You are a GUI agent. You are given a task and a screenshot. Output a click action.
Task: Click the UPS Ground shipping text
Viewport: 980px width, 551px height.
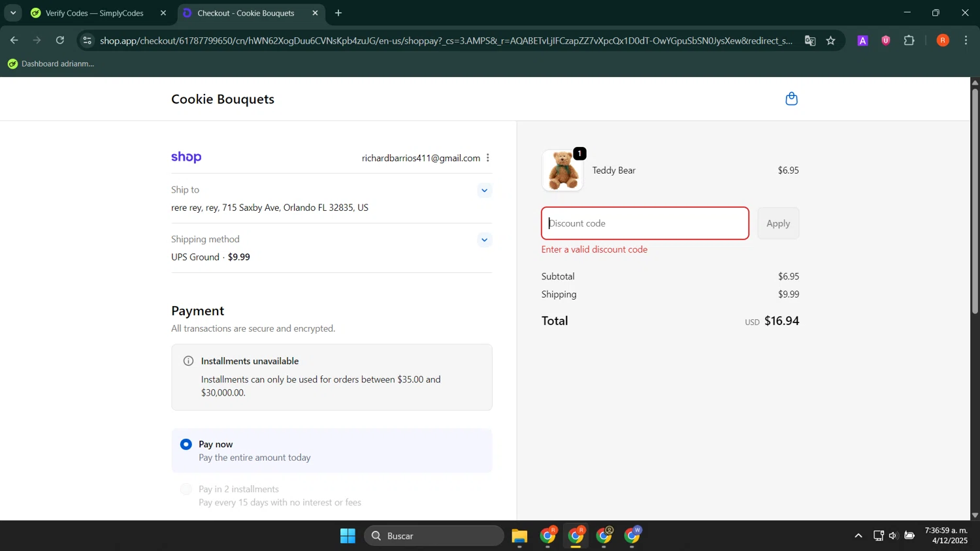[x=195, y=257]
